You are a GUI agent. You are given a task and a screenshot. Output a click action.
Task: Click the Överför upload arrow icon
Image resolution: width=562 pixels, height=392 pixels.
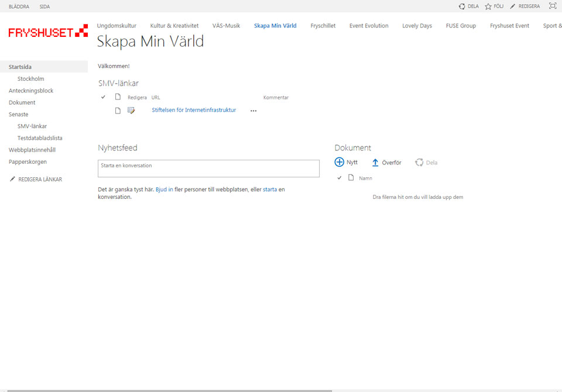375,163
